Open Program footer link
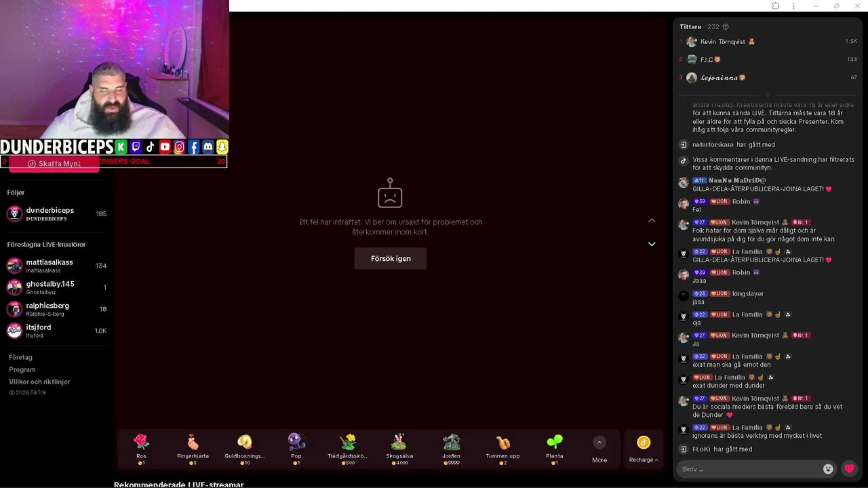This screenshot has width=868, height=488. [x=22, y=369]
